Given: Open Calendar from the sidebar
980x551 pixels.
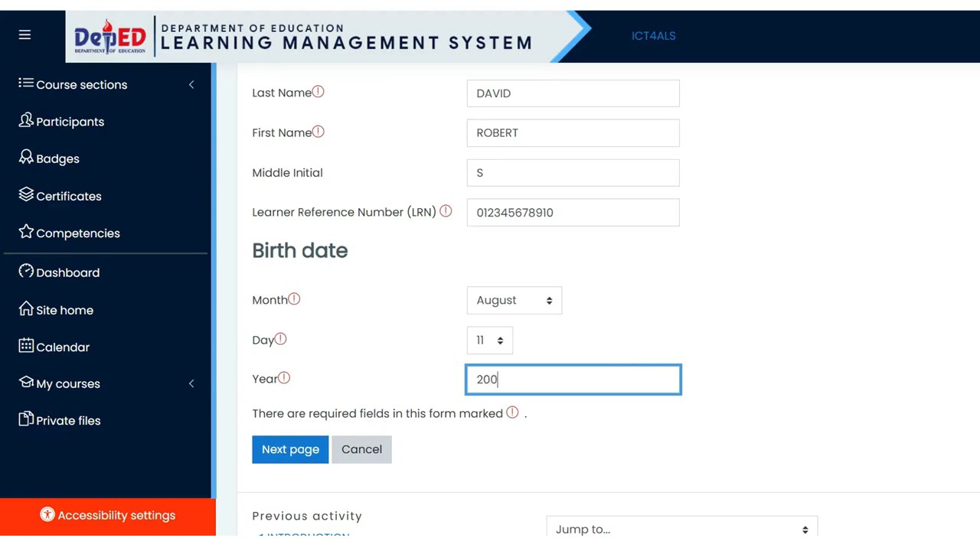Looking at the screenshot, I should coord(63,347).
